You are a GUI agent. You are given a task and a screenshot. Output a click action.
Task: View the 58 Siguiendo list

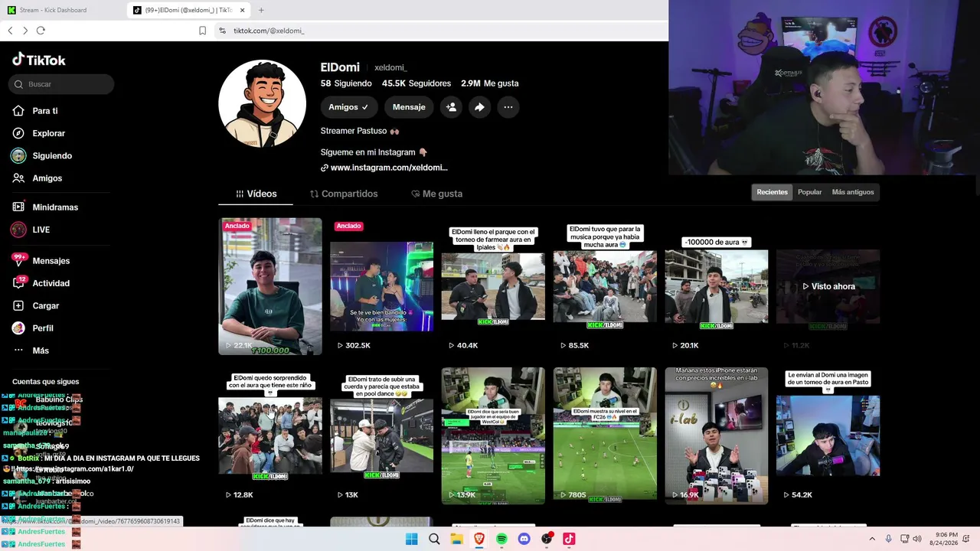coord(346,83)
